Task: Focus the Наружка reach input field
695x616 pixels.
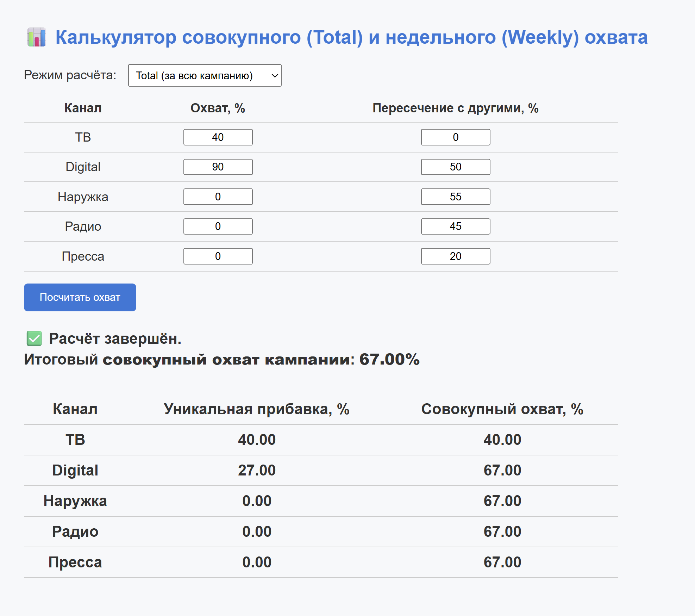Action: 218,197
